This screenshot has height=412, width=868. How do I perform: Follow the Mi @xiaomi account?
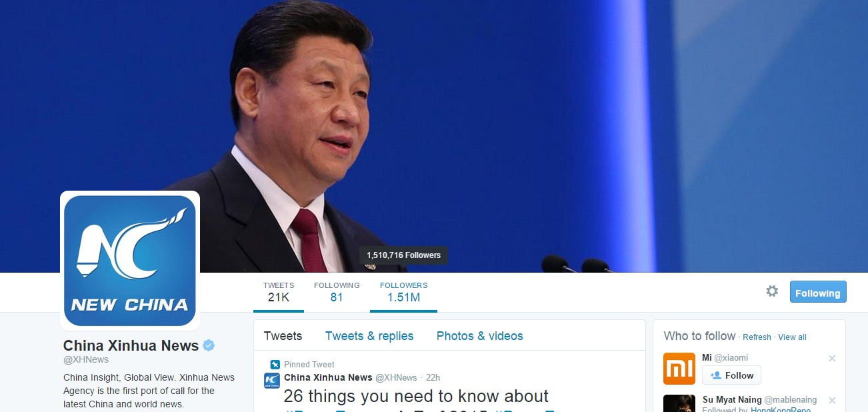(731, 375)
